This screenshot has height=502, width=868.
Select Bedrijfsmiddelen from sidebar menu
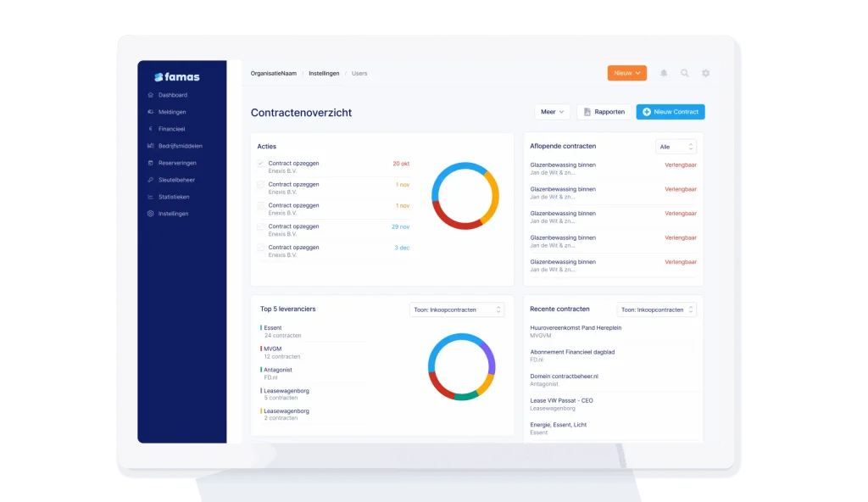coord(180,146)
